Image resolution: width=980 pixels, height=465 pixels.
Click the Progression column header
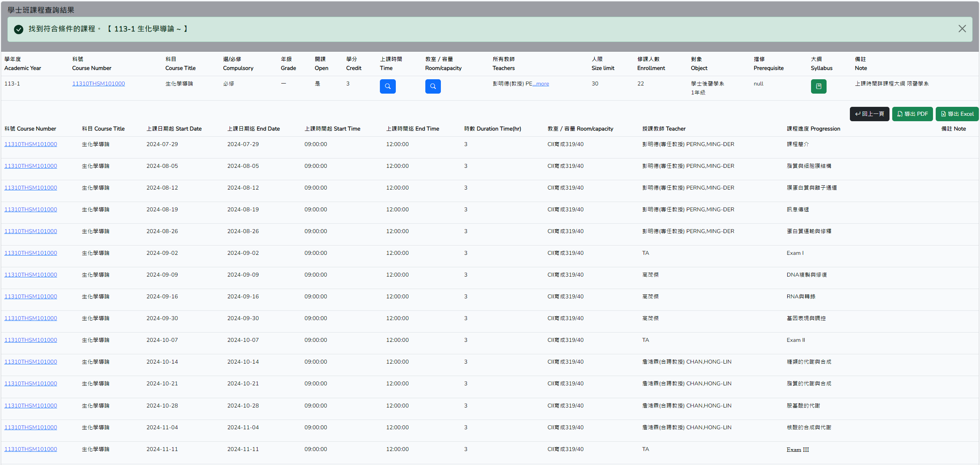tap(813, 129)
